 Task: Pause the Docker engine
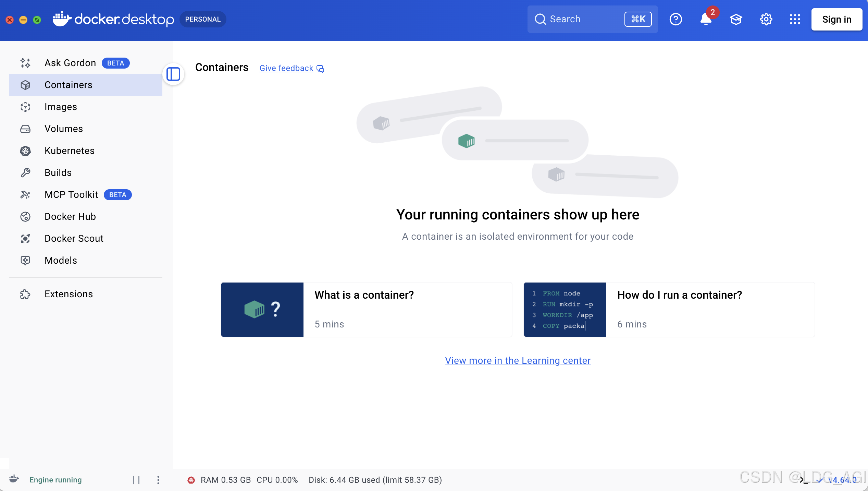tap(136, 480)
